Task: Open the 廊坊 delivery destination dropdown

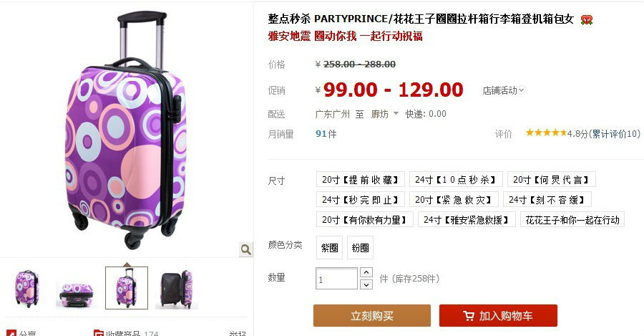Action: [384, 114]
